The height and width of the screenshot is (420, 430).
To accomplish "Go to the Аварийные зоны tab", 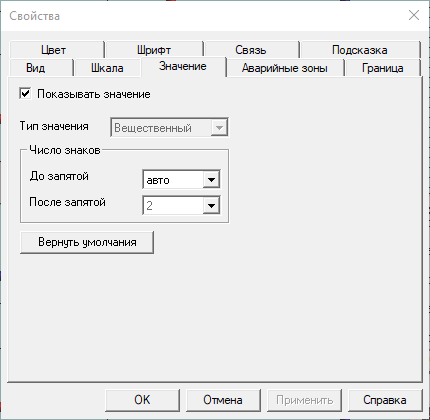I will [x=285, y=68].
